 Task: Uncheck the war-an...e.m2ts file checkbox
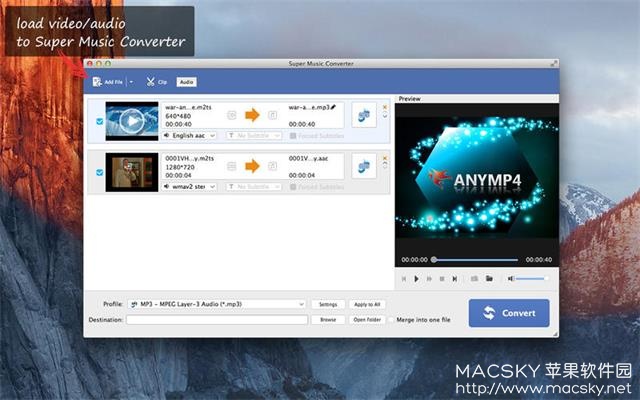coord(100,121)
